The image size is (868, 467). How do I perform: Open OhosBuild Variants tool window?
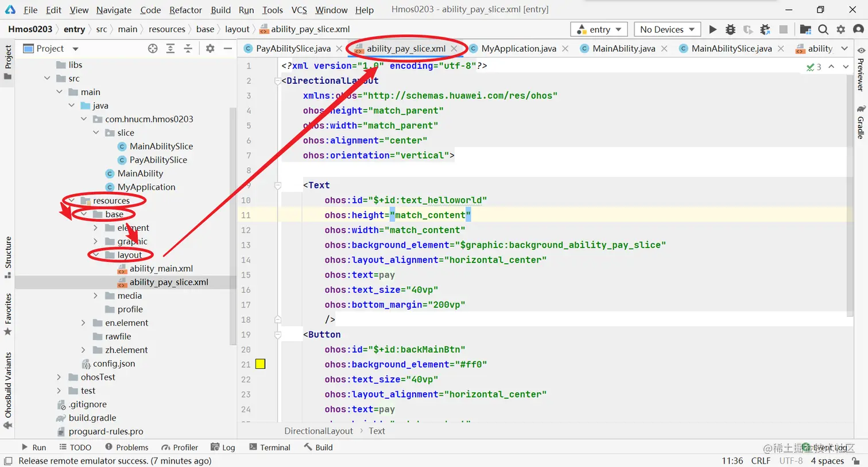tap(7, 391)
